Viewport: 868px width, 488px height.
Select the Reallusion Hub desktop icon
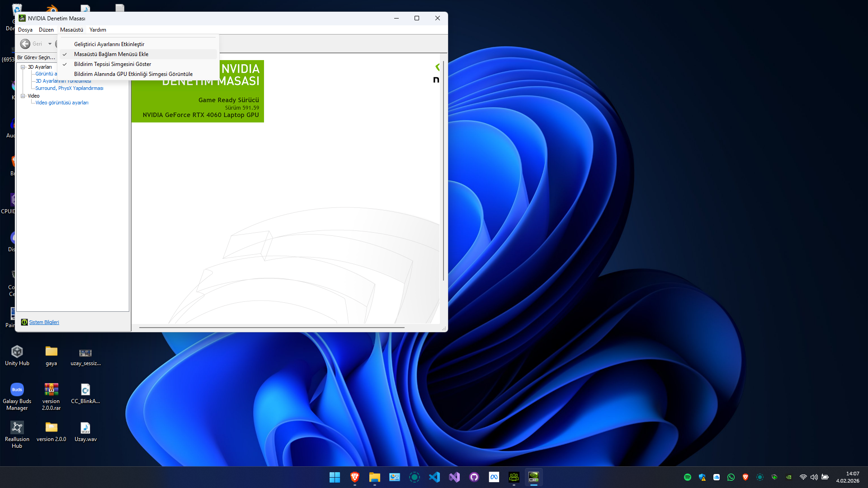click(x=17, y=435)
